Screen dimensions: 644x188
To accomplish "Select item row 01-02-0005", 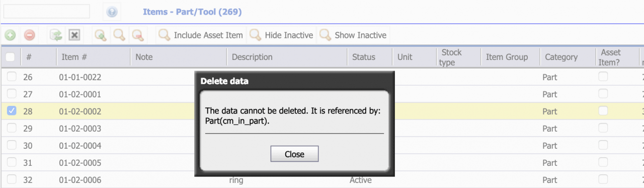I will pos(322,163).
